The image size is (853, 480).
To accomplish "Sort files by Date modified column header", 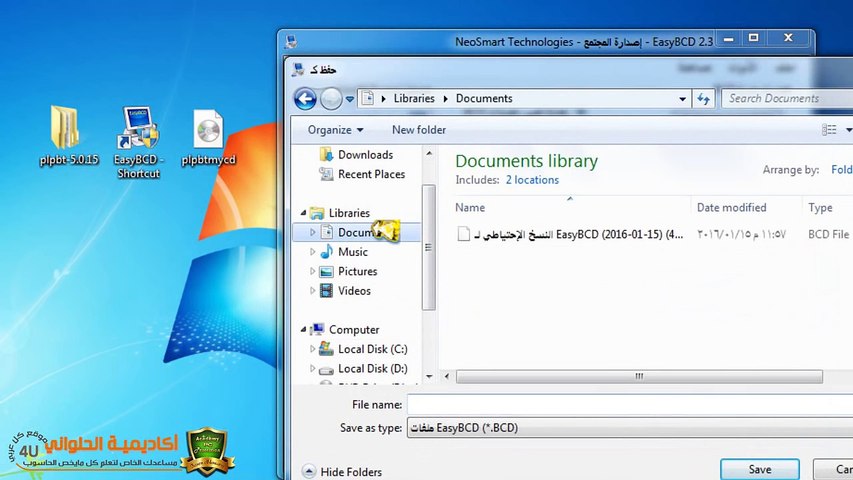I will pyautogui.click(x=731, y=208).
